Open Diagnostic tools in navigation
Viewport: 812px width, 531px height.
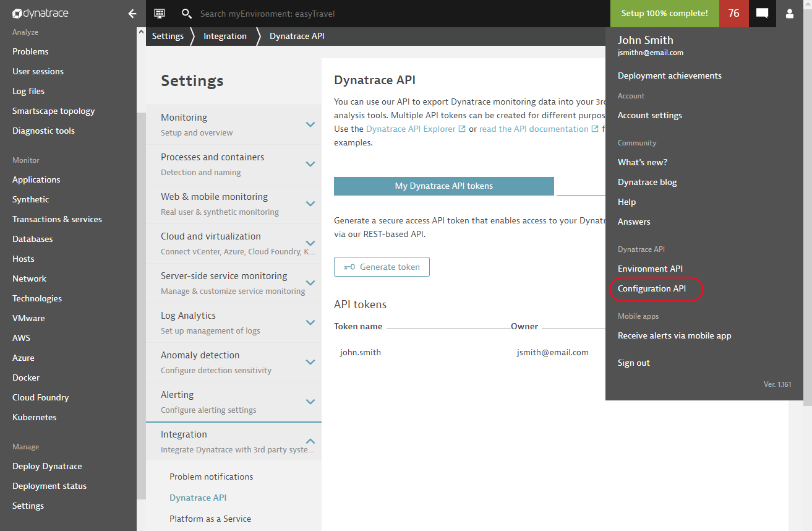43,131
